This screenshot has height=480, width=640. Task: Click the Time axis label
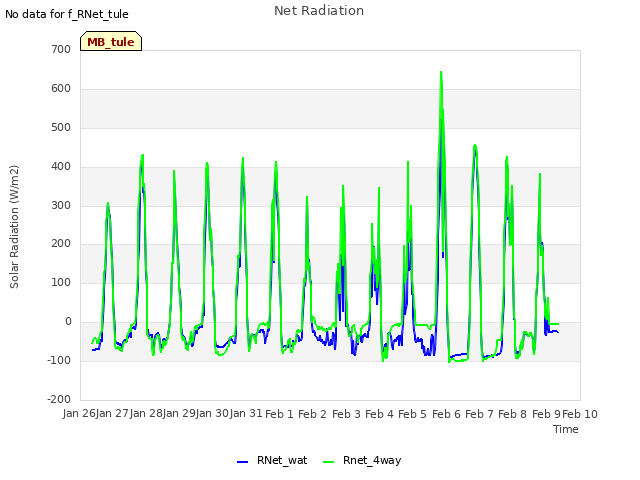(566, 429)
